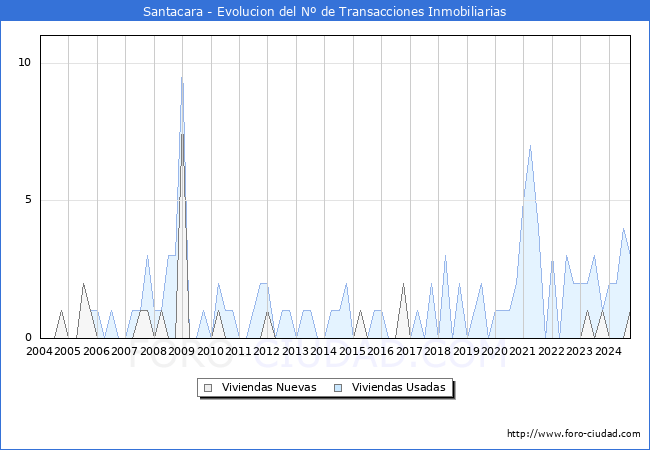
Task: Click the 2005 new homes peak at two
Action: [x=83, y=284]
